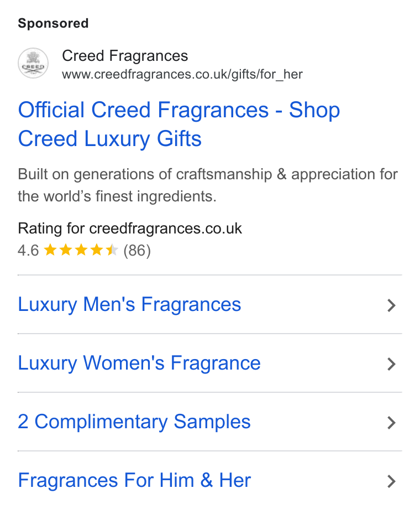
Task: Click the round Creed logo icon
Action: tap(33, 63)
